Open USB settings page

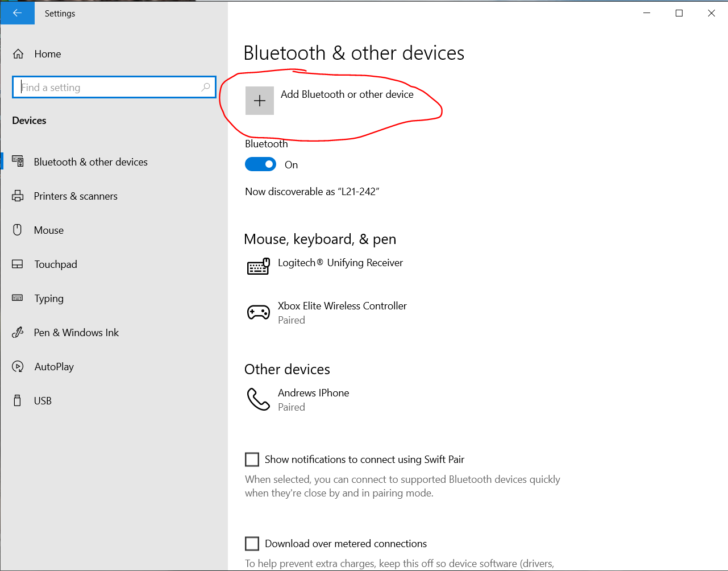(x=43, y=401)
